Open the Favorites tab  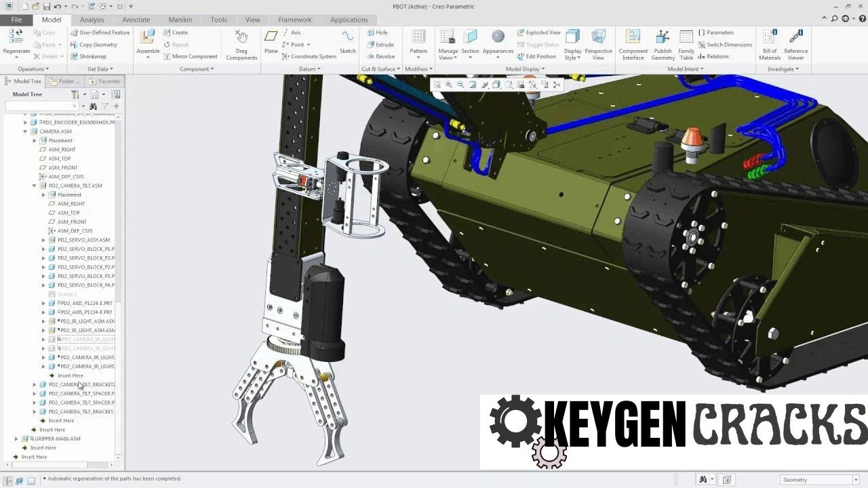(x=104, y=81)
